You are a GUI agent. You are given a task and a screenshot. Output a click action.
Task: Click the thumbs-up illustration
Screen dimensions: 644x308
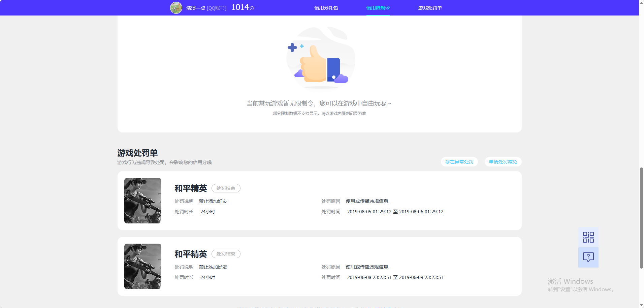coord(320,57)
